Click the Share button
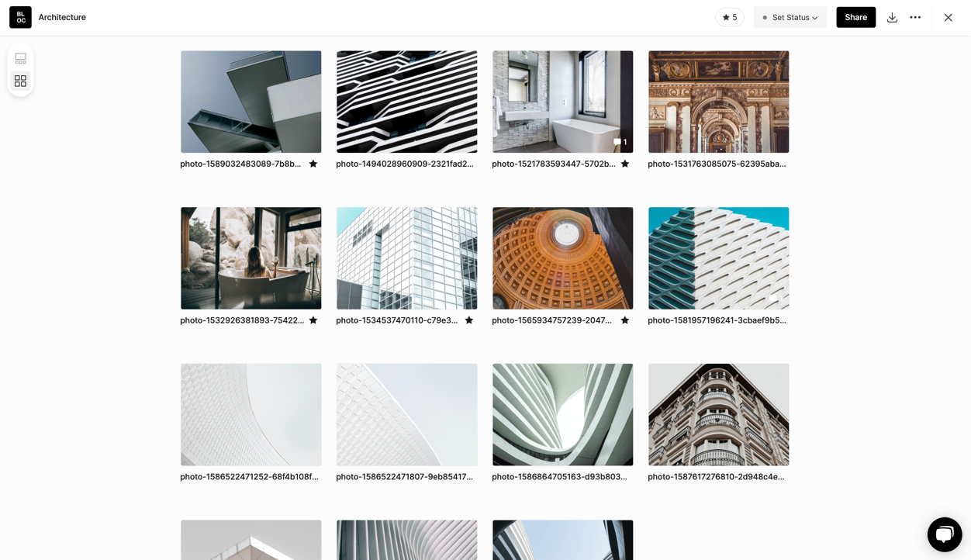The width and height of the screenshot is (971, 560). 855,17
